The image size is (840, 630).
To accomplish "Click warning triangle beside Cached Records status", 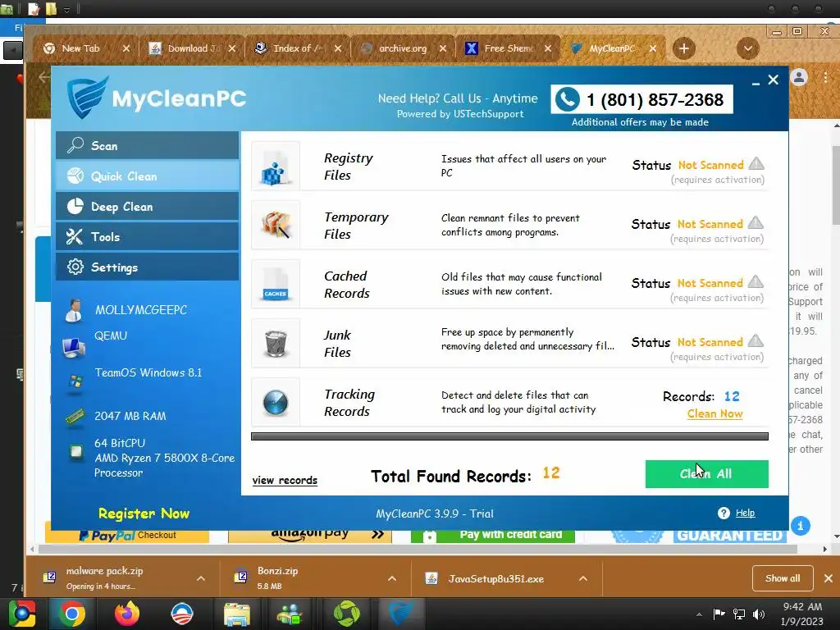I will point(756,281).
